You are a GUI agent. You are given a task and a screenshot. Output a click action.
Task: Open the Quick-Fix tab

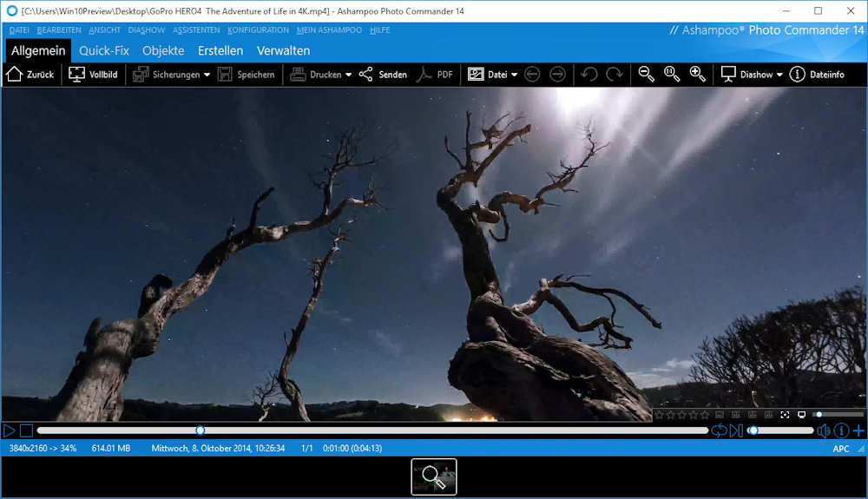[104, 50]
